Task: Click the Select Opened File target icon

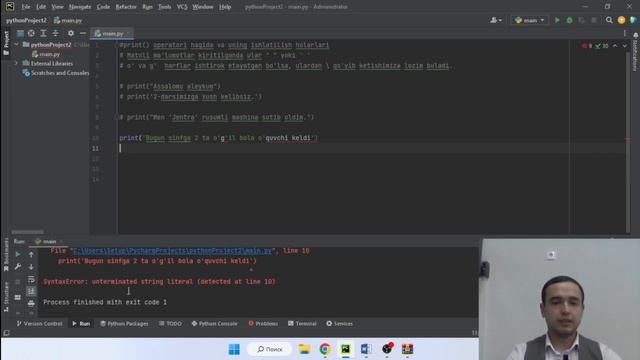Action: point(31,33)
